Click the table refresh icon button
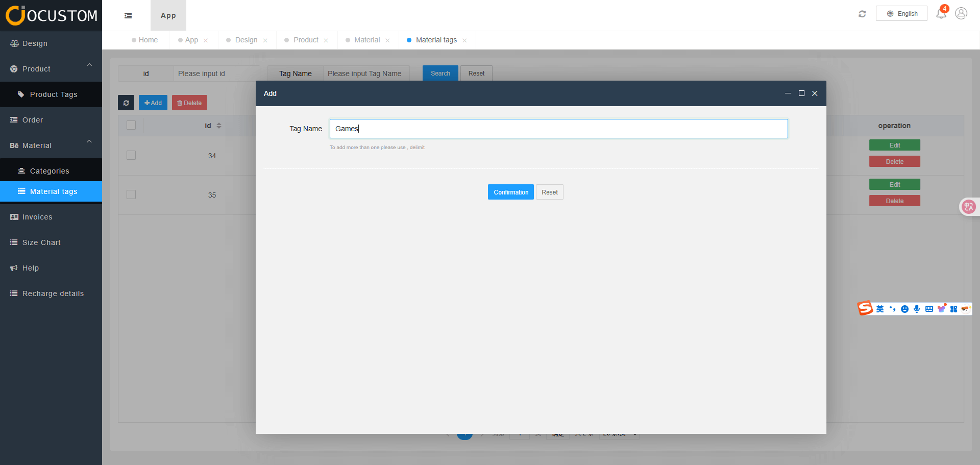Viewport: 980px width, 465px height. [126, 103]
